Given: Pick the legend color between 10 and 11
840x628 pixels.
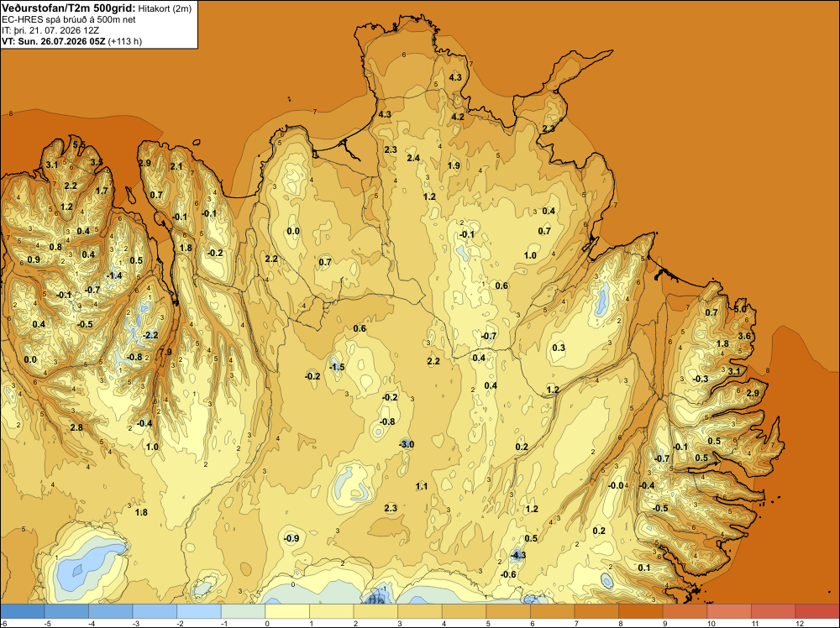Looking at the screenshot, I should coord(728,611).
